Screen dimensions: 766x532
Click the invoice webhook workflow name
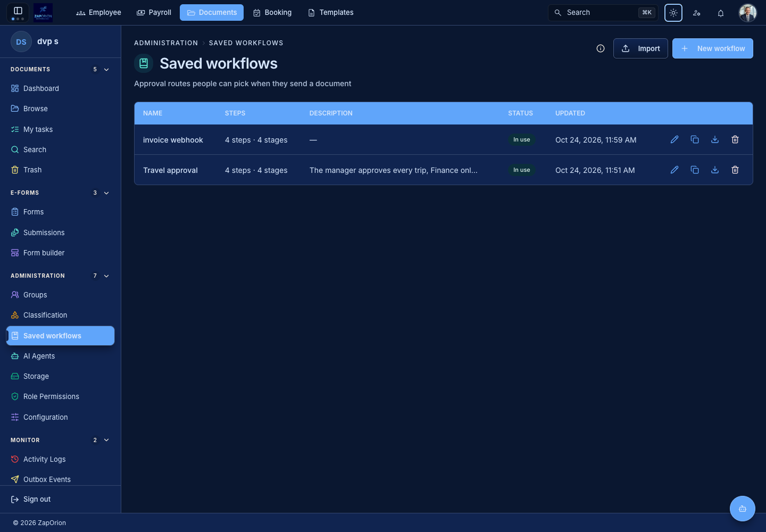(173, 140)
